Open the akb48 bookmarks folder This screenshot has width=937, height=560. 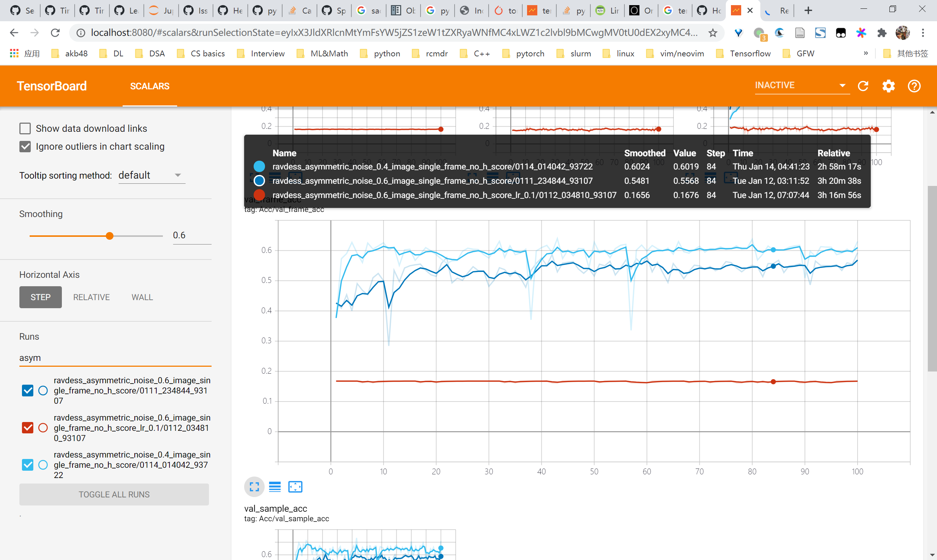click(70, 53)
